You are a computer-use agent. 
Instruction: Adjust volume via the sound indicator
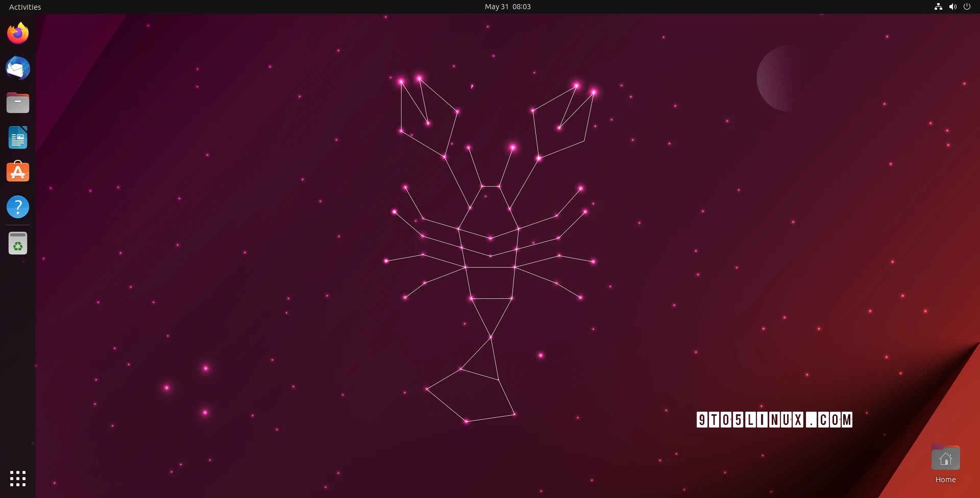[x=952, y=7]
